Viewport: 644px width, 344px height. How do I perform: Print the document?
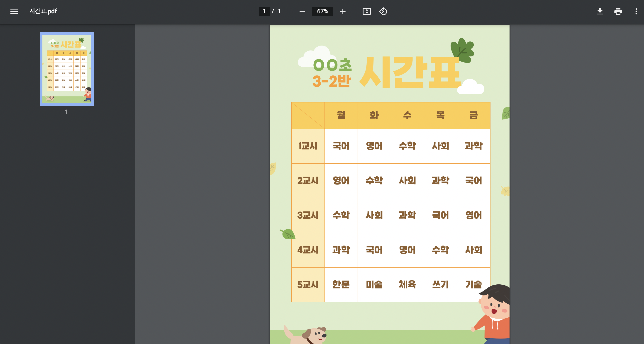pyautogui.click(x=618, y=11)
